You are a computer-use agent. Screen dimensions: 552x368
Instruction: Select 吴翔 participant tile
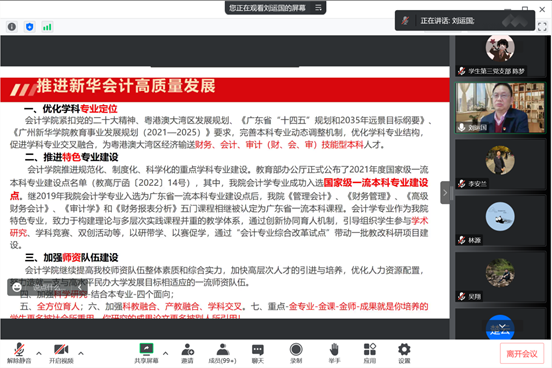pyautogui.click(x=500, y=277)
